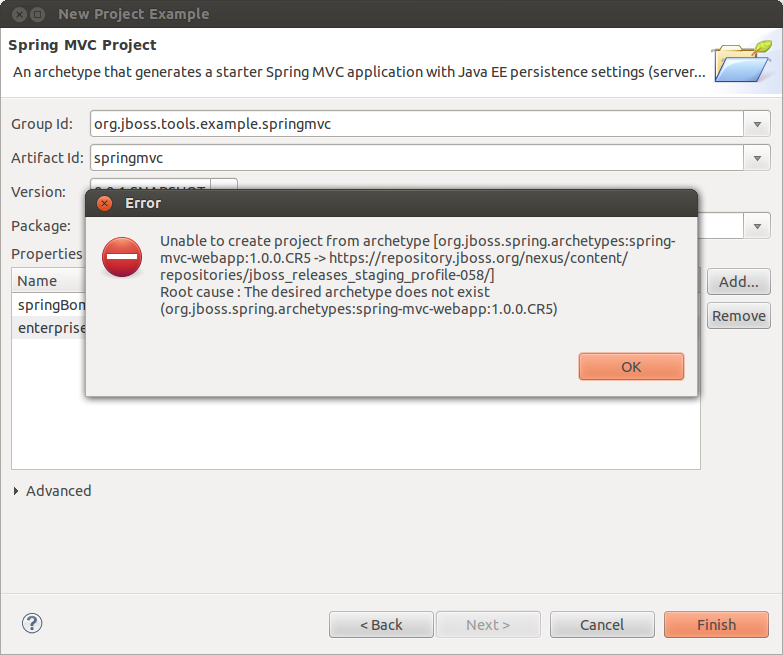Click the Group Id text field
This screenshot has height=655, width=783.
(416, 124)
